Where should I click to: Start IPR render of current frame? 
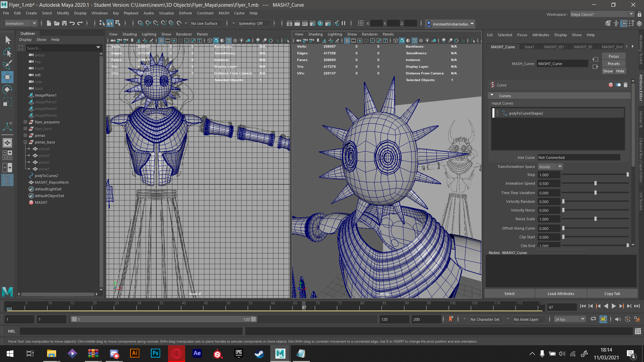(305, 23)
